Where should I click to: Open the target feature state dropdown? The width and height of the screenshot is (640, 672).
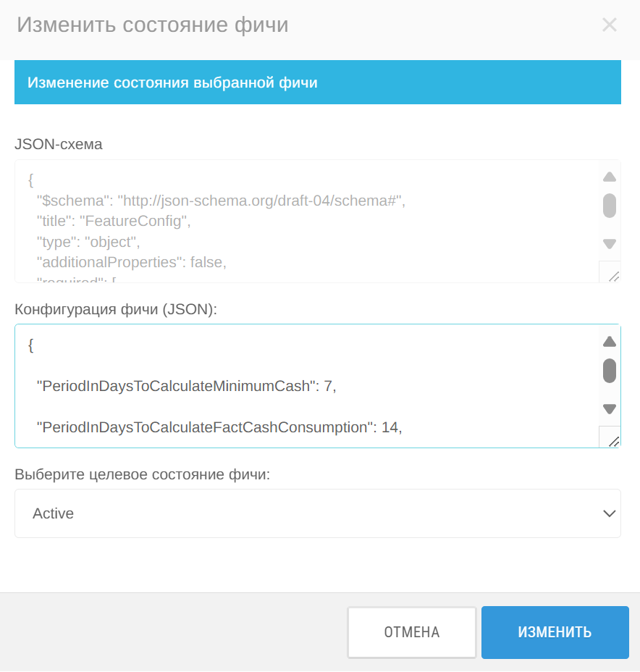[317, 513]
